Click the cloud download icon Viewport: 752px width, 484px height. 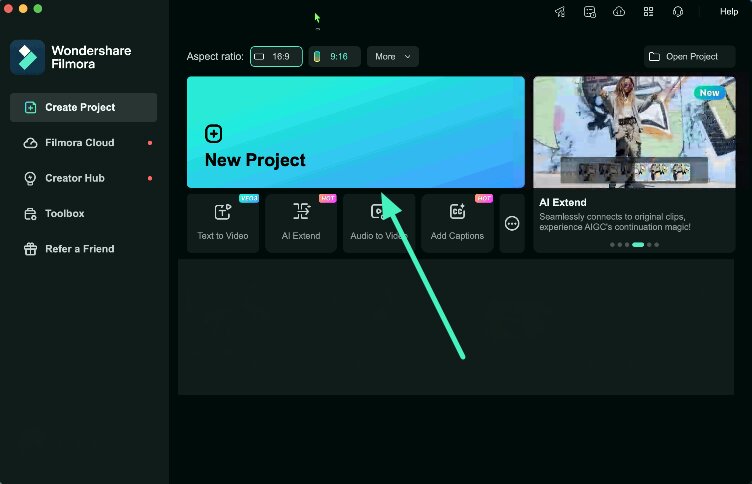[619, 12]
